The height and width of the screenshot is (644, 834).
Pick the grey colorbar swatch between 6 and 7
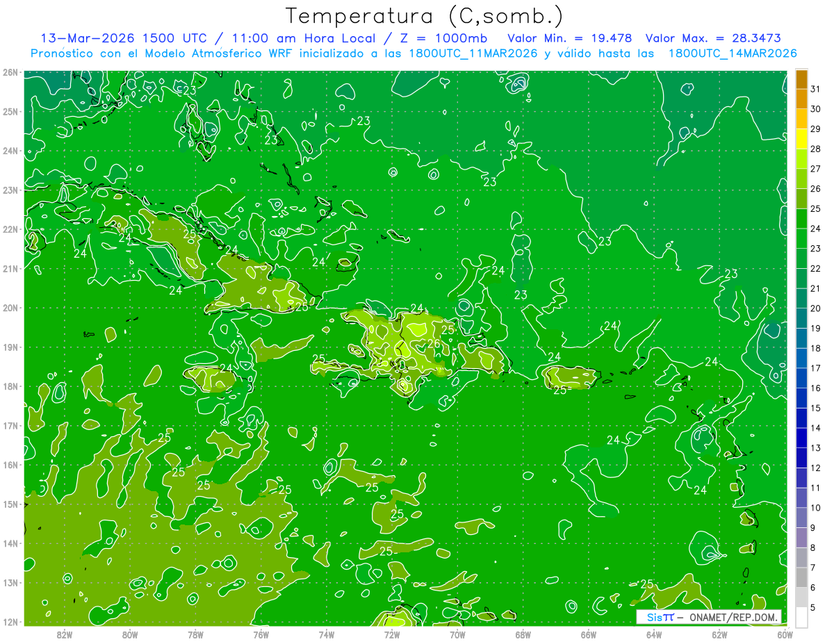801,577
